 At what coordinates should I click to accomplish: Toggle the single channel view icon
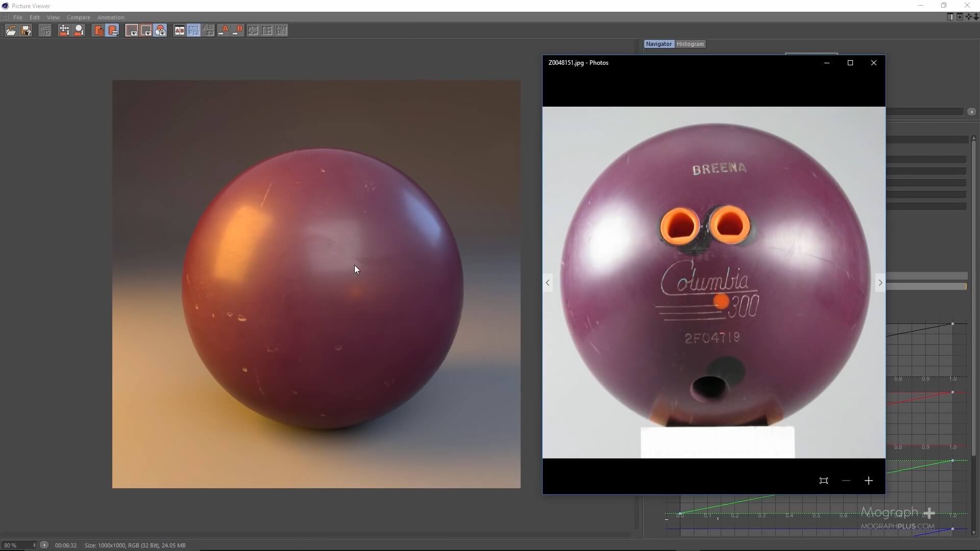coord(146,31)
